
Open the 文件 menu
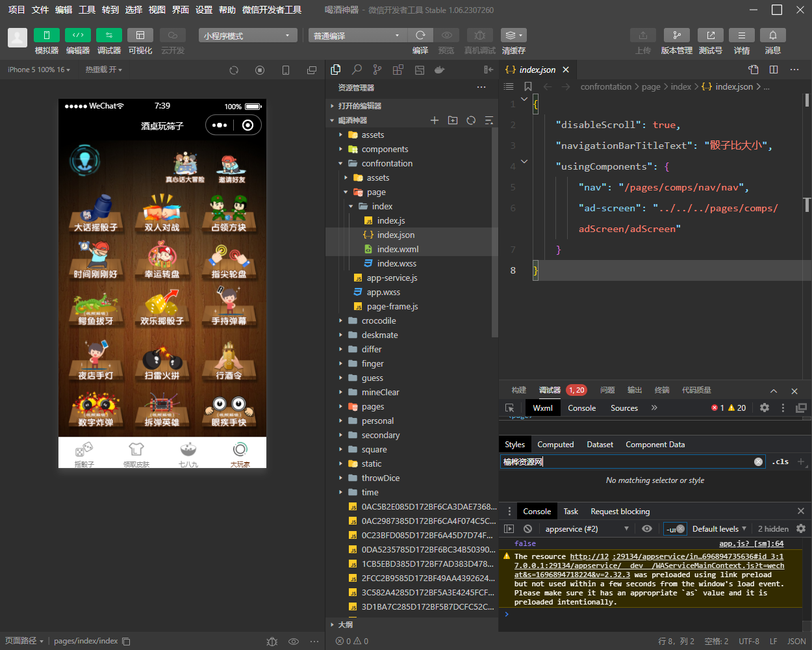[x=40, y=10]
